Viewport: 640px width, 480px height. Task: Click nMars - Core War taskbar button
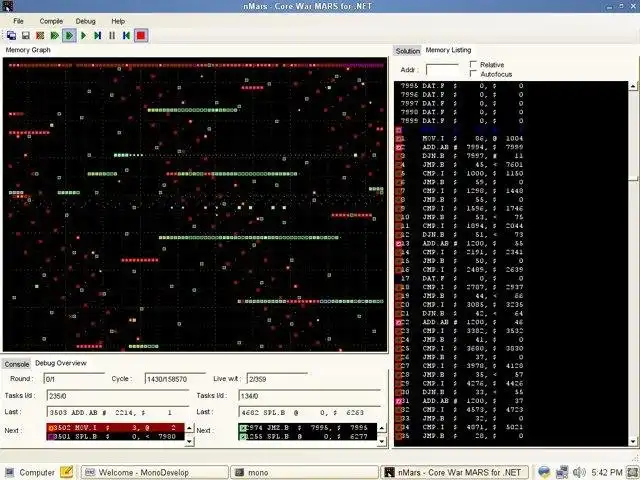454,472
